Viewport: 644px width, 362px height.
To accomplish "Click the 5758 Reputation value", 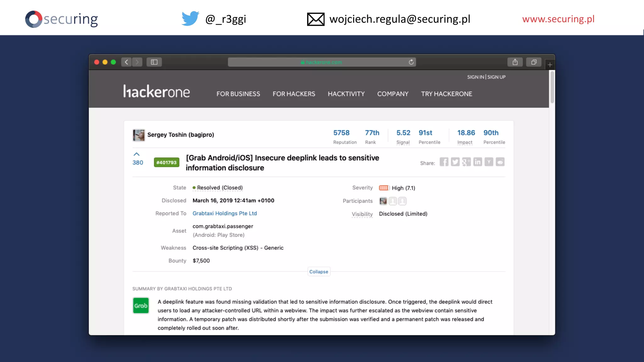I will tap(341, 133).
